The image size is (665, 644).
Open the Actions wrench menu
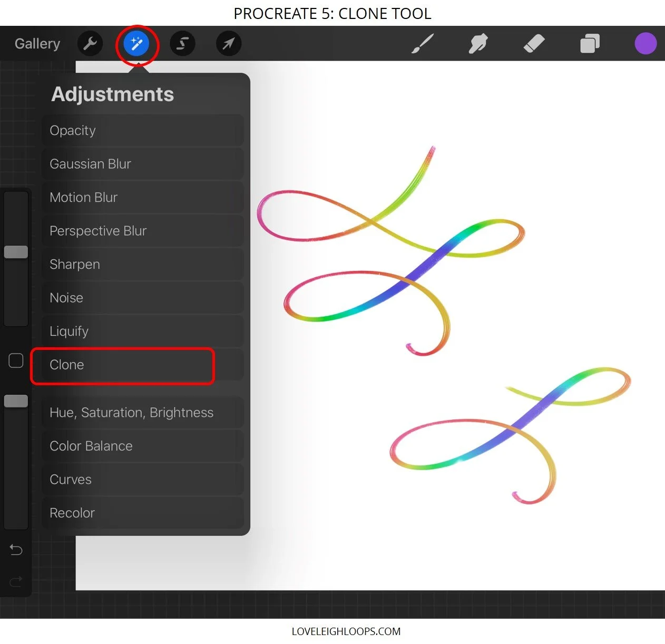click(90, 43)
